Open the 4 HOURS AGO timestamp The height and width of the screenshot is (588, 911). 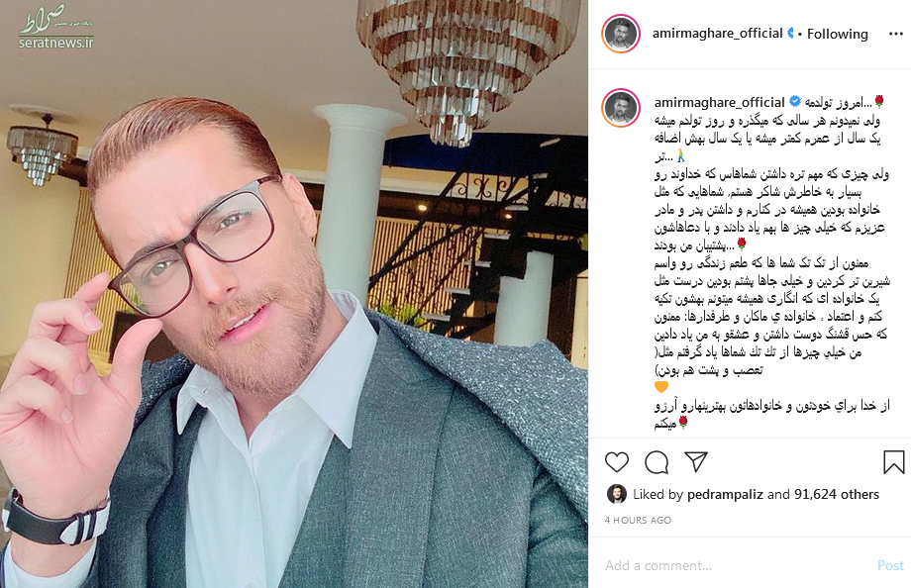point(638,520)
